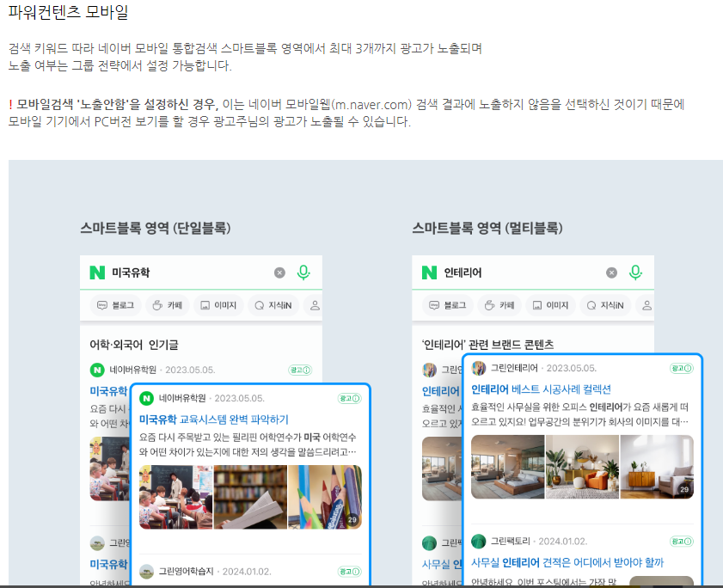Click the 파워컨텐츠 모바일 page heading

[x=68, y=12]
